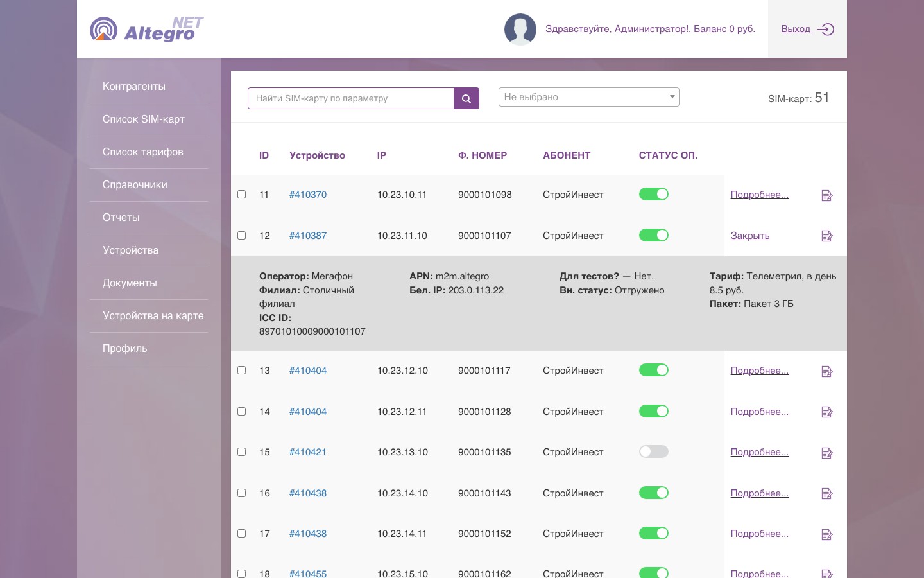
Task: Click the edit icon for row 12
Action: (x=827, y=236)
